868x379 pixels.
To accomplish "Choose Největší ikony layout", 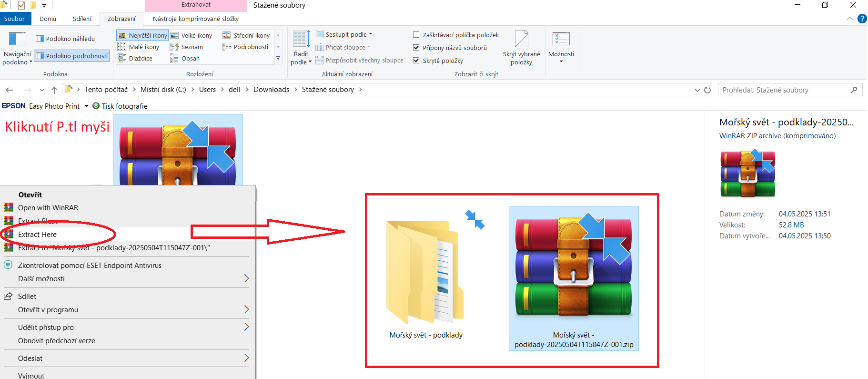I will (142, 35).
